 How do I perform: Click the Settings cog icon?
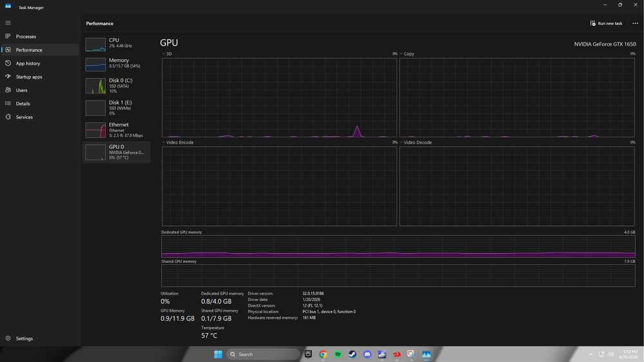8,339
